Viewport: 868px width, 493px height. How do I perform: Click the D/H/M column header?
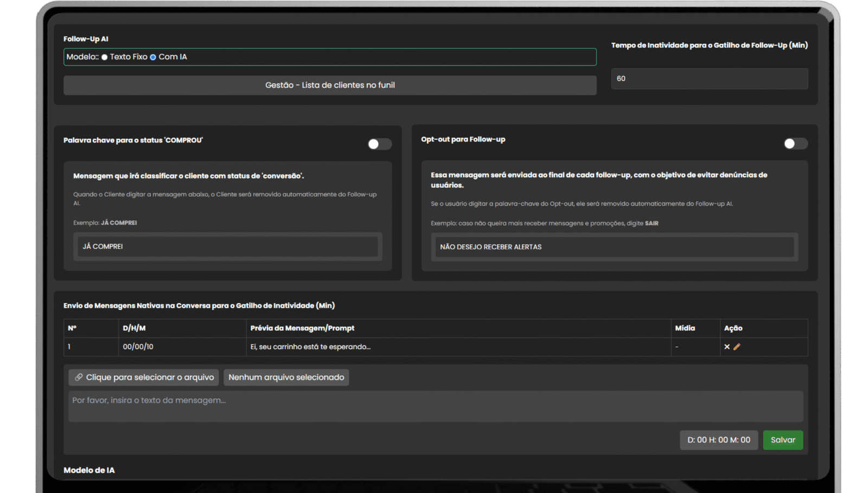pyautogui.click(x=134, y=328)
